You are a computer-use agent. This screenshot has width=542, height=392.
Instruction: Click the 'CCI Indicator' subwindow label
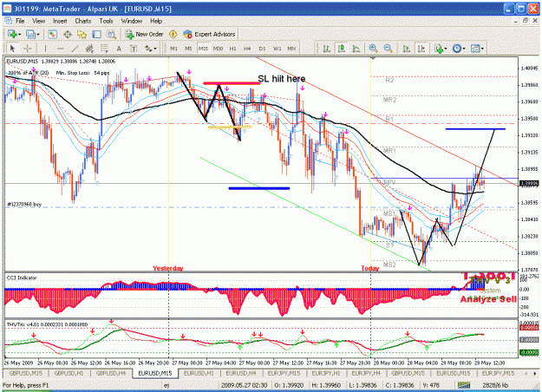pos(22,278)
